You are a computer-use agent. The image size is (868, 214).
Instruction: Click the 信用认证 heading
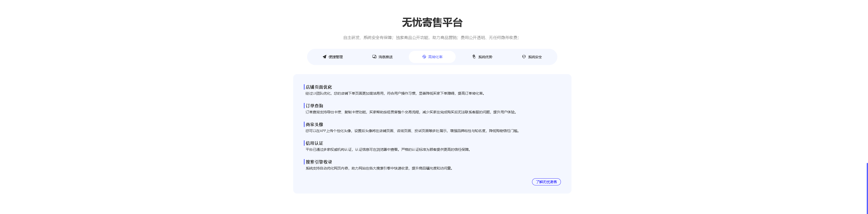pos(314,143)
